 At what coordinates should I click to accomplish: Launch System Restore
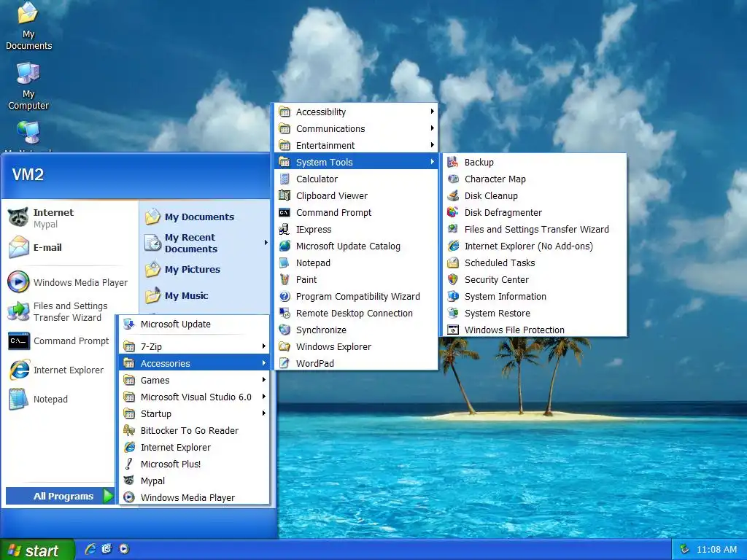535,313
